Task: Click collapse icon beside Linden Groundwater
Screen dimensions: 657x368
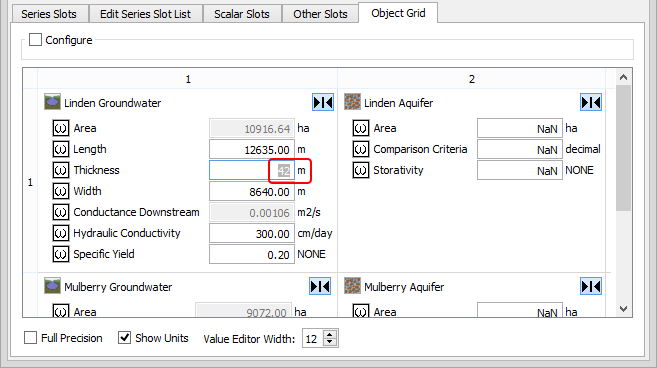Action: click(x=323, y=102)
